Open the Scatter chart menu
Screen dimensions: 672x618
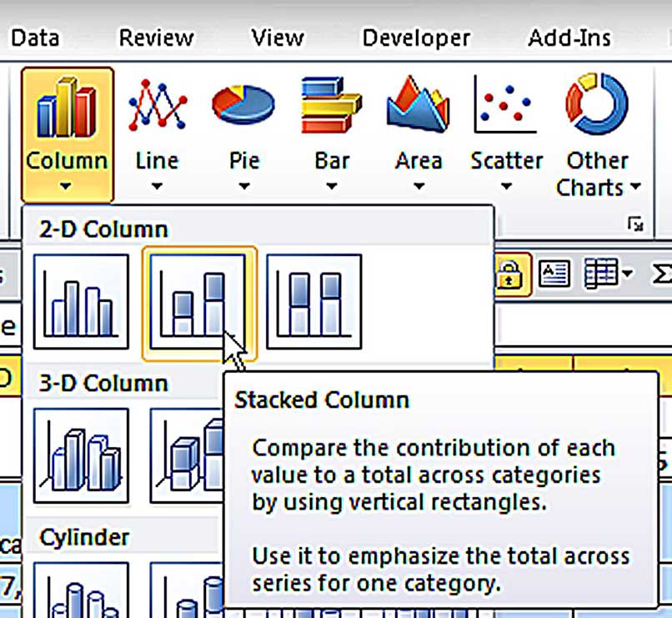click(x=506, y=134)
